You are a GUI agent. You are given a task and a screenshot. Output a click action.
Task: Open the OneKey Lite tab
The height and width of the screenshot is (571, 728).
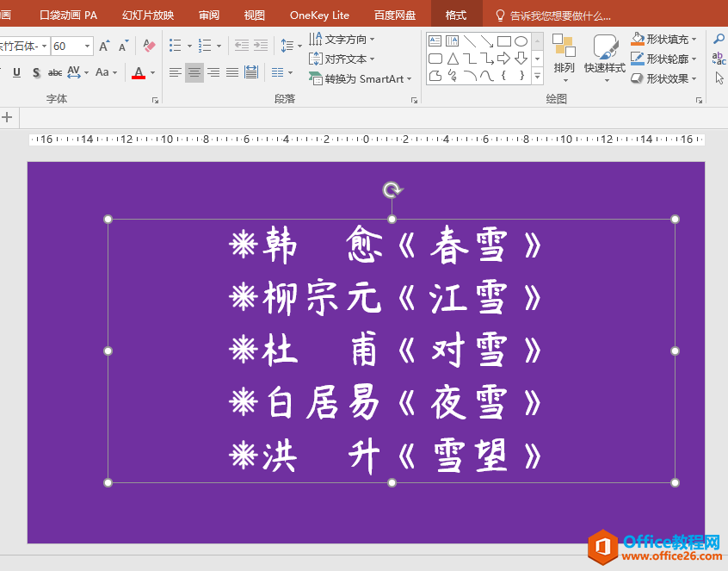pyautogui.click(x=319, y=16)
